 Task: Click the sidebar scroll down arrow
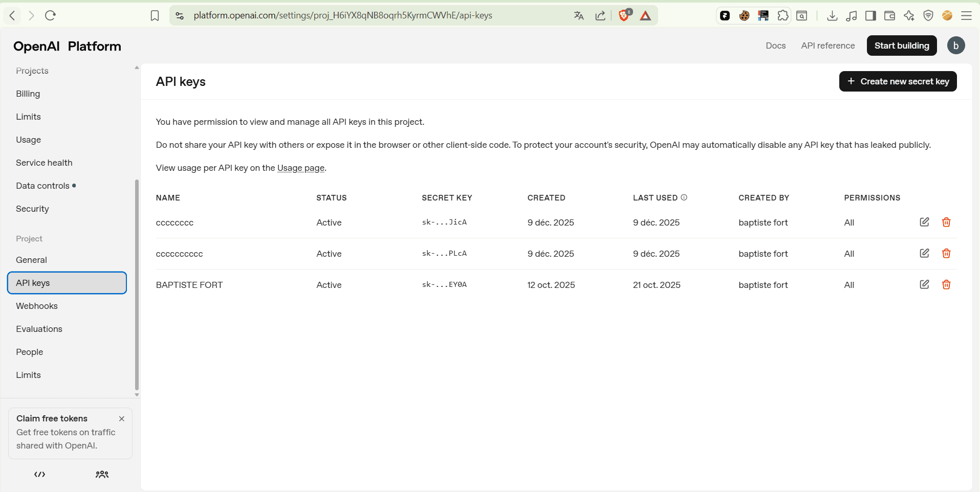[137, 395]
